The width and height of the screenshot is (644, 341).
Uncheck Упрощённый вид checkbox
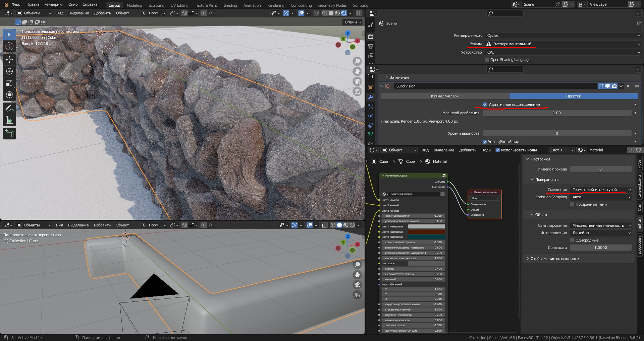[484, 142]
